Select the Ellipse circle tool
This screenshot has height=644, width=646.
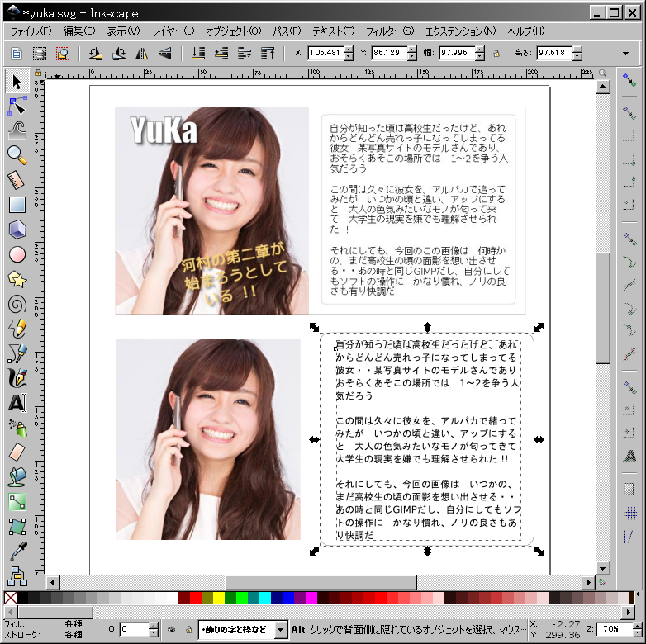(17, 254)
